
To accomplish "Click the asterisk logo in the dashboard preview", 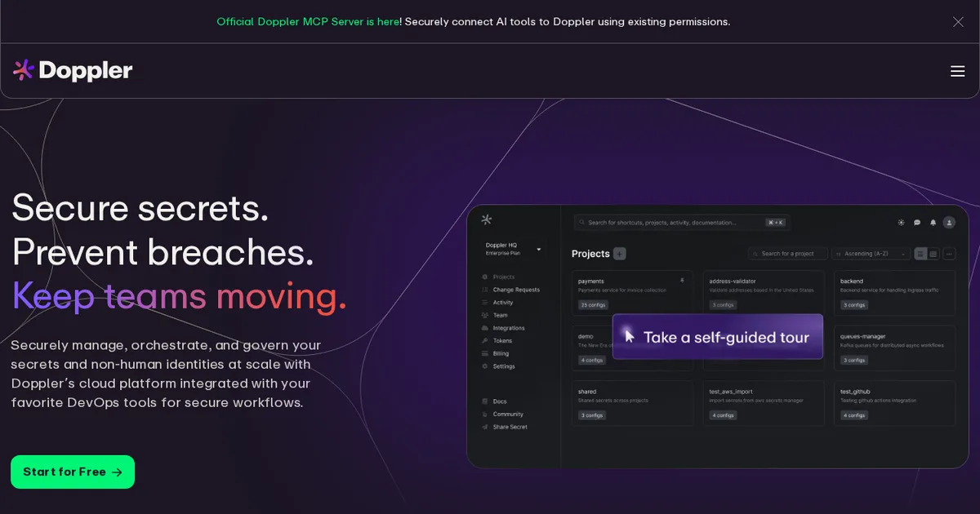I will point(487,219).
